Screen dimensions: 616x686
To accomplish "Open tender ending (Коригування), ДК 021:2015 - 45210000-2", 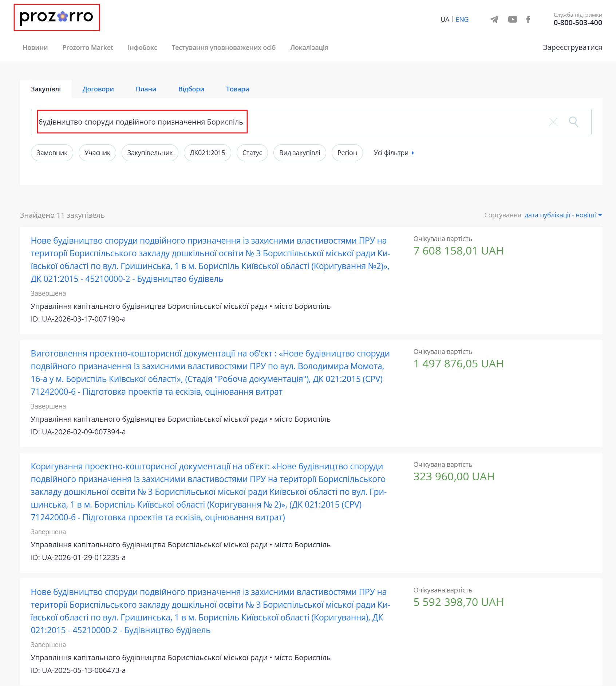I will (x=210, y=611).
